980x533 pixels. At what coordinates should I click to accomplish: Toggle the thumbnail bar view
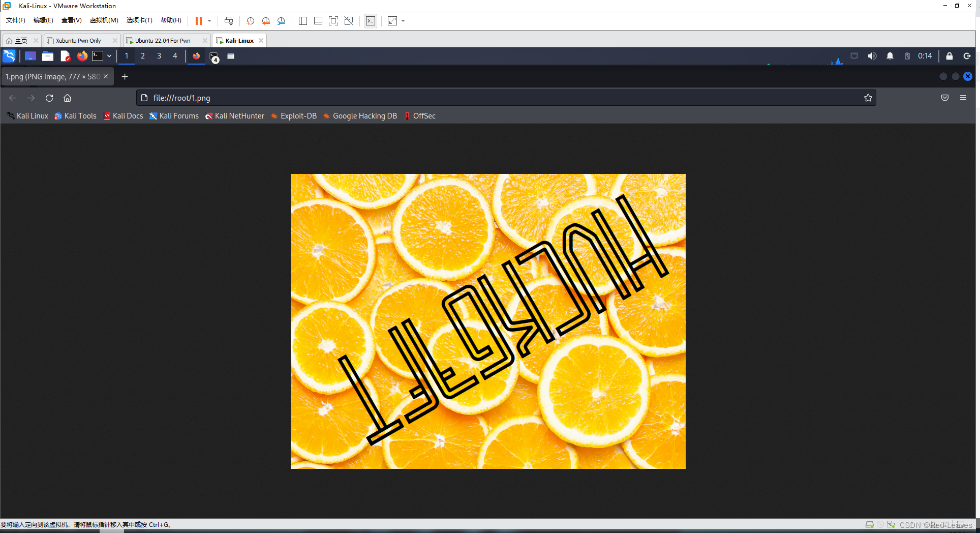pyautogui.click(x=318, y=21)
